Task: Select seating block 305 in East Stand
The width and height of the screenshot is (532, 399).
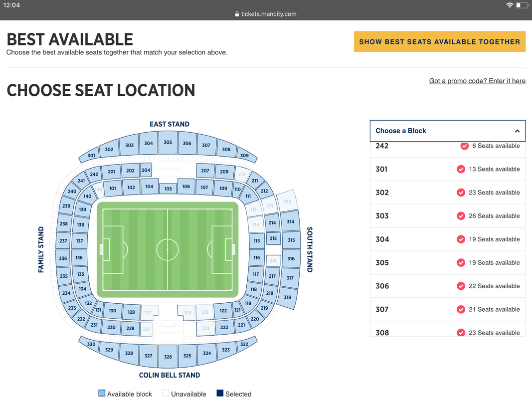Action: (168, 142)
